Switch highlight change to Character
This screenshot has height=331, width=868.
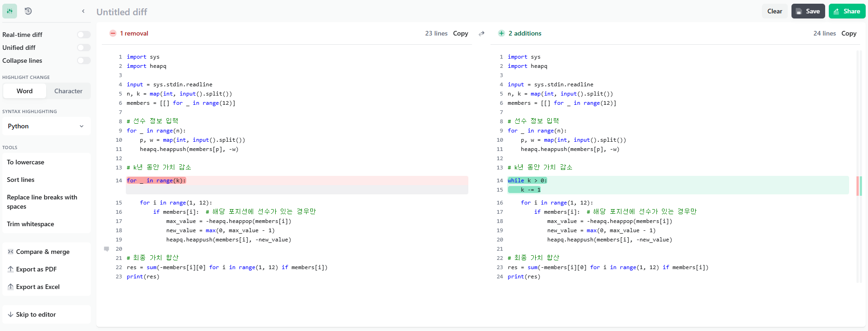(x=68, y=91)
